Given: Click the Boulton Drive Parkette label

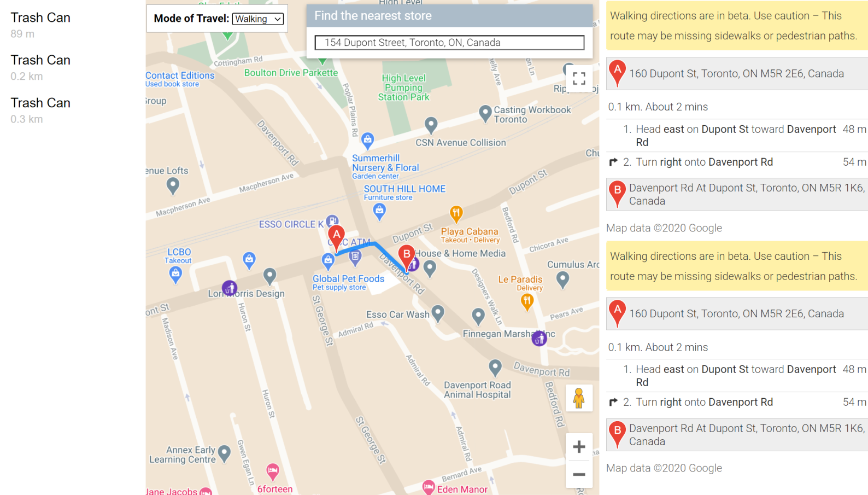Looking at the screenshot, I should pyautogui.click(x=291, y=73).
